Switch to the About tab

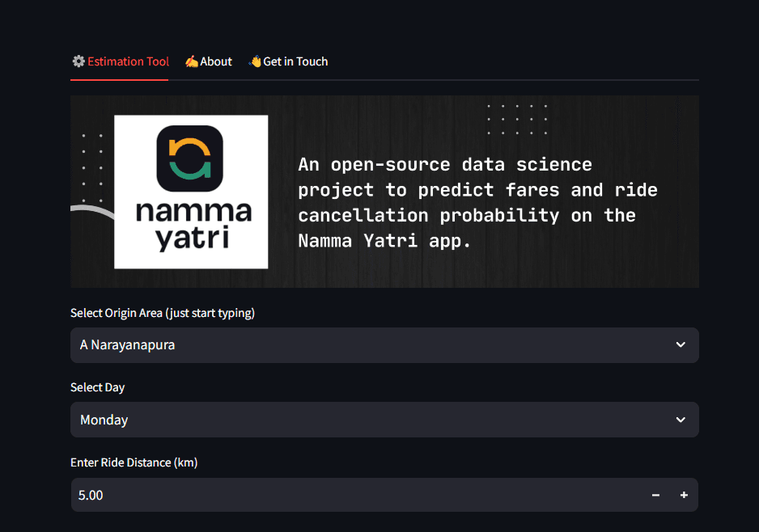(209, 61)
